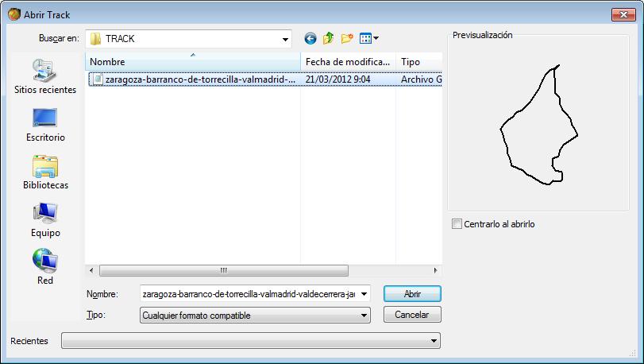Screen dimensions: 644x364
Task: Create a new folder
Action: (346, 38)
